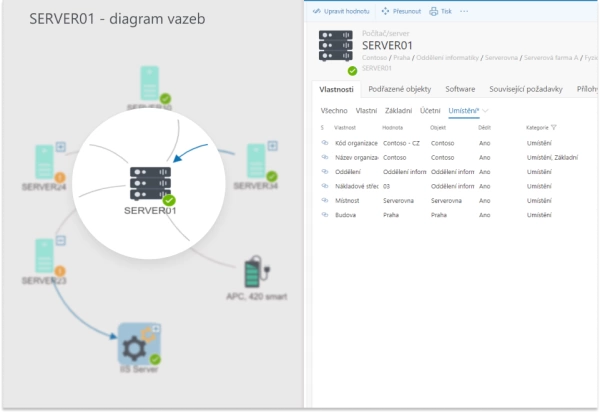Click the link icon beside Budova row
Viewport: 600px width, 413px height.
[x=324, y=215]
